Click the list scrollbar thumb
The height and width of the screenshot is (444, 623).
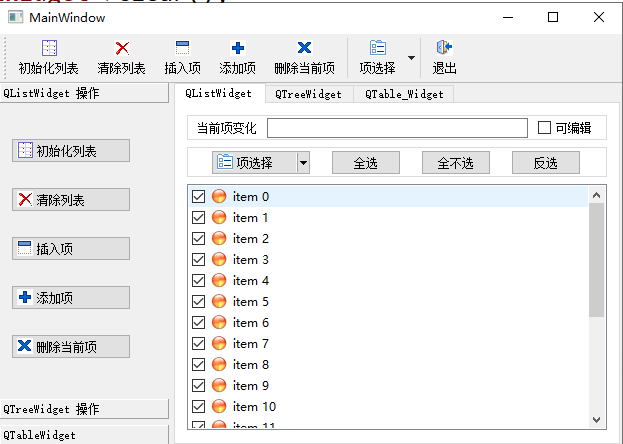point(596,260)
